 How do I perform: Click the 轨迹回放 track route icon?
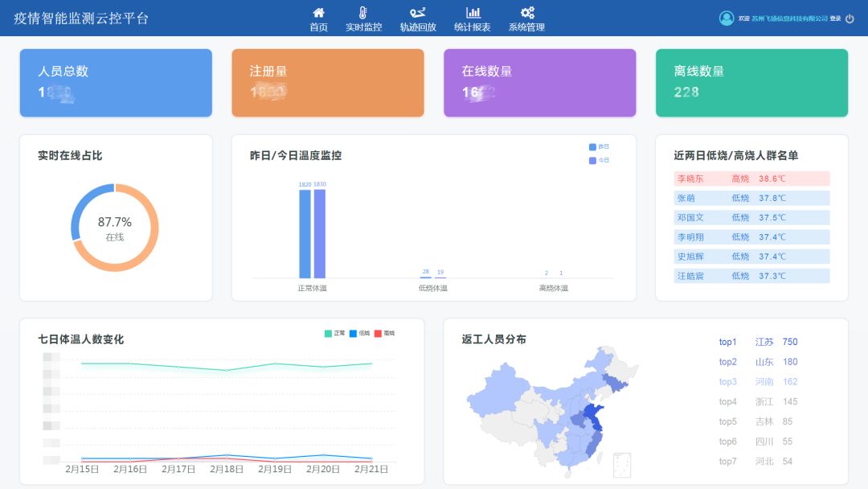click(418, 12)
